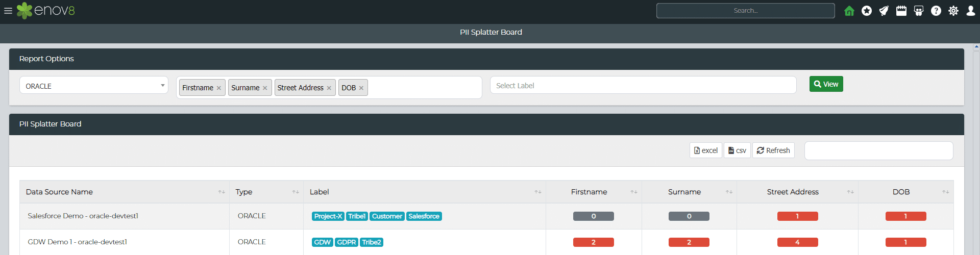980x255 pixels.
Task: Open user profile icon
Action: click(971, 11)
